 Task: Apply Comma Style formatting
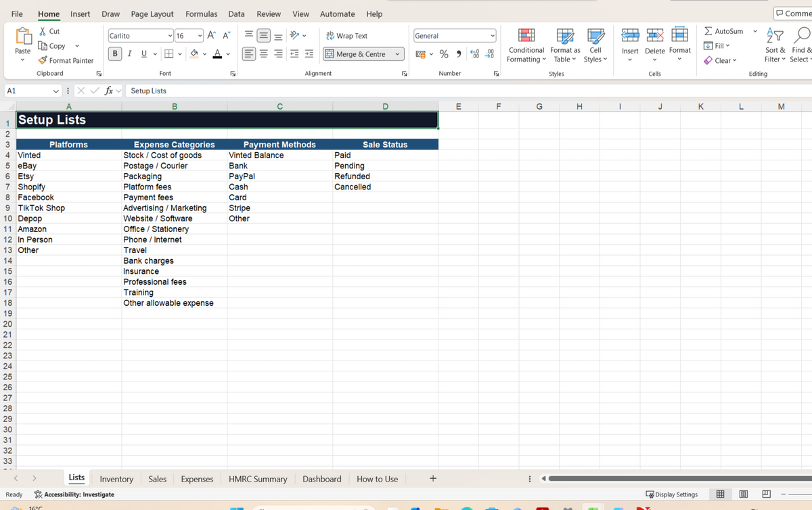click(459, 54)
